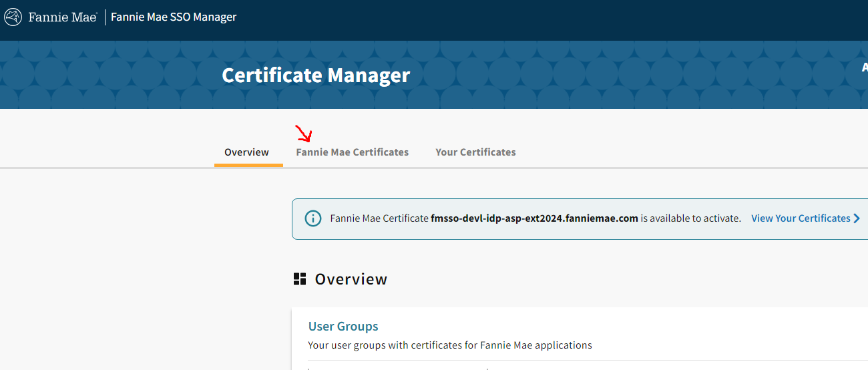This screenshot has width=868, height=370.
Task: Click the chevron beside View Your Certificates
Action: pyautogui.click(x=857, y=218)
